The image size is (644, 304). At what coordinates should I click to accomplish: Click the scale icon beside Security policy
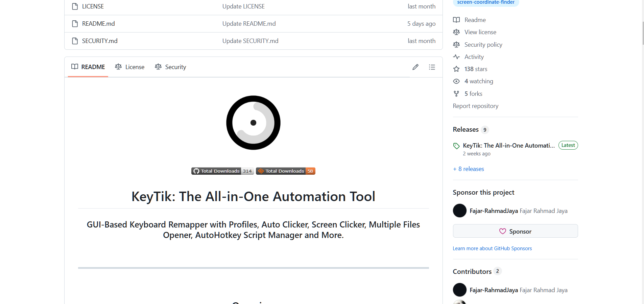(456, 45)
